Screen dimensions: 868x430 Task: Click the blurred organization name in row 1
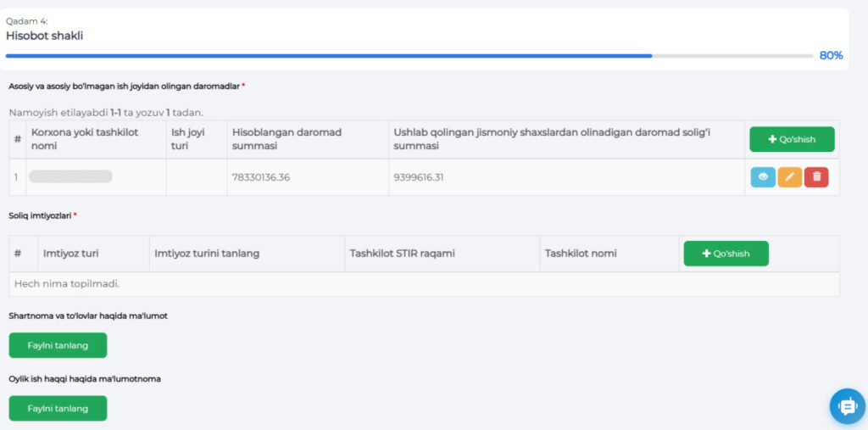tap(70, 176)
